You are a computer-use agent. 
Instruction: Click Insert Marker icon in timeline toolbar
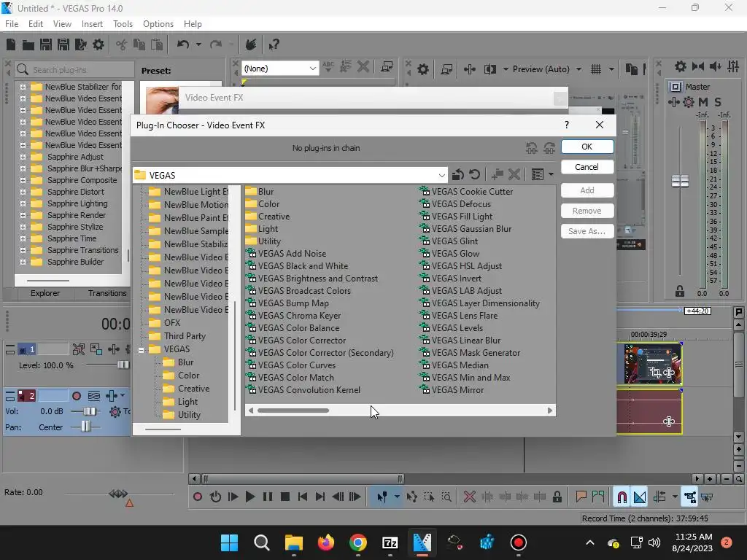[581, 497]
